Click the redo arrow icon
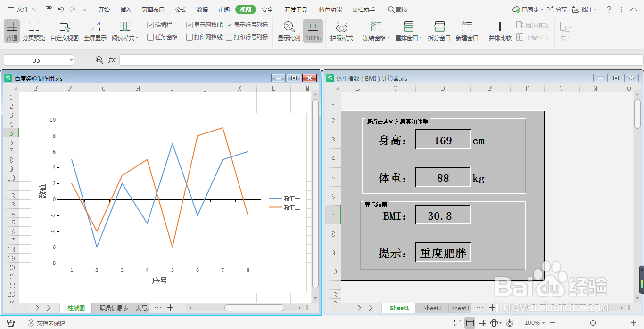The width and height of the screenshot is (644, 329). point(72,9)
